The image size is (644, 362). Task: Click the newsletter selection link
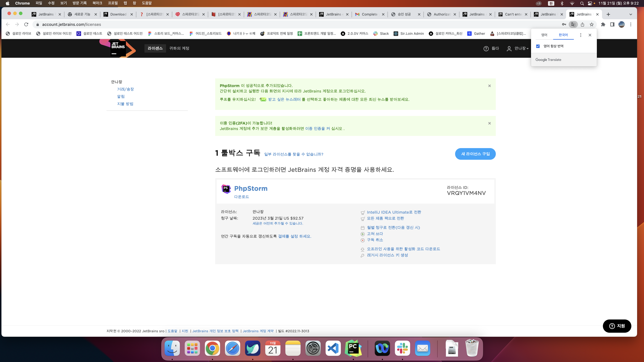(284, 99)
